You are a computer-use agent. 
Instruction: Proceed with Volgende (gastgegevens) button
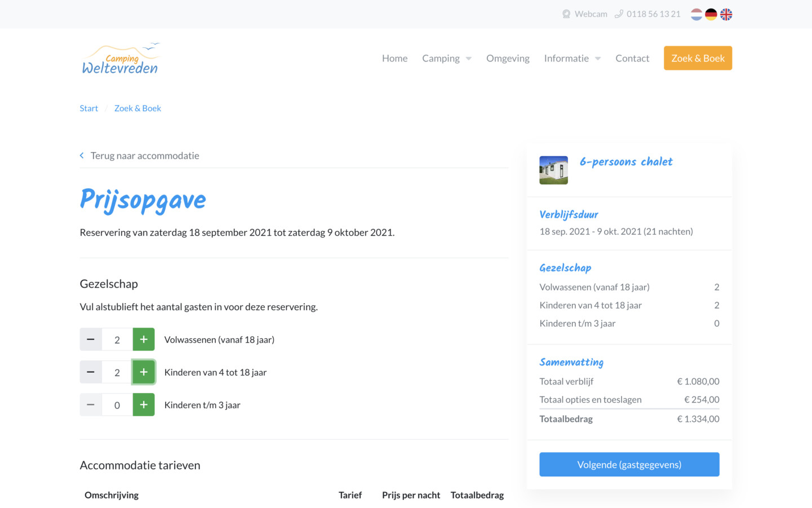tap(629, 465)
